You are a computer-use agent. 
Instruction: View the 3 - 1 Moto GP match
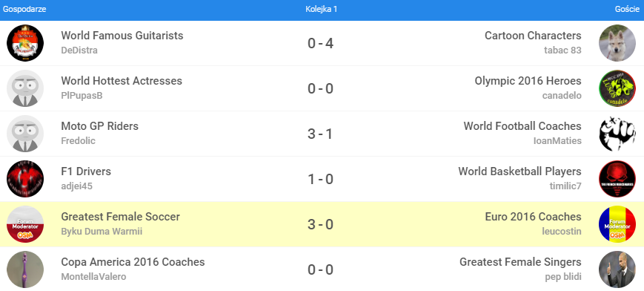(x=320, y=134)
